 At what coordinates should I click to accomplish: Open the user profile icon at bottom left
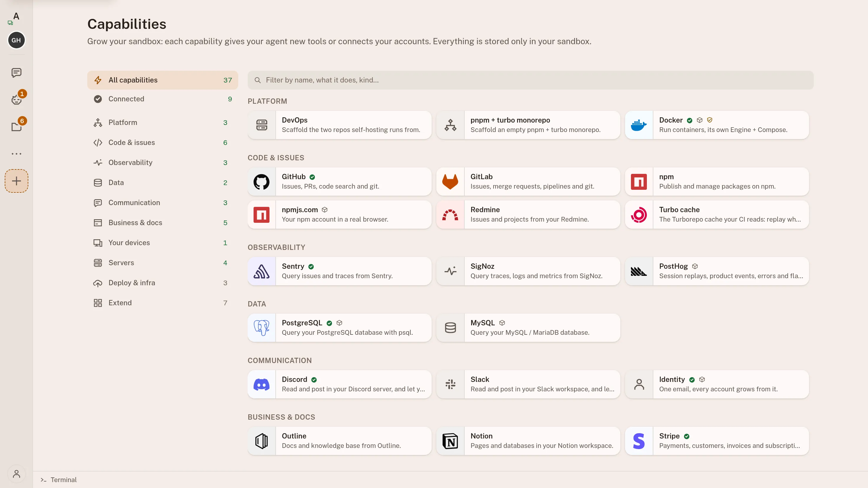[16, 474]
